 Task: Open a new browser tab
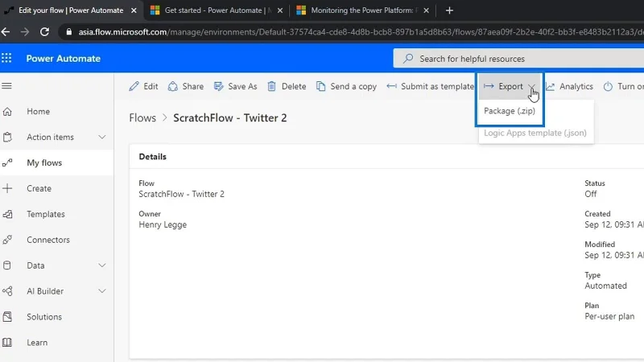point(449,10)
